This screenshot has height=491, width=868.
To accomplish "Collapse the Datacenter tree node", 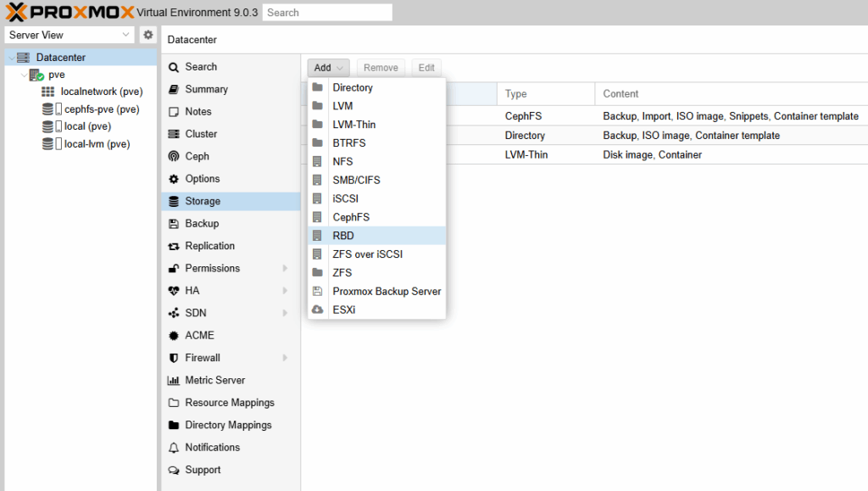I will point(11,58).
